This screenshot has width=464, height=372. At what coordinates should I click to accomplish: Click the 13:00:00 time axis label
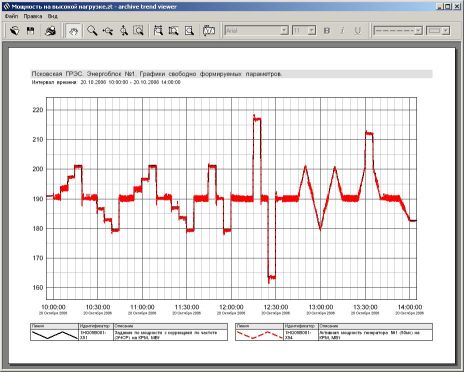tap(320, 307)
